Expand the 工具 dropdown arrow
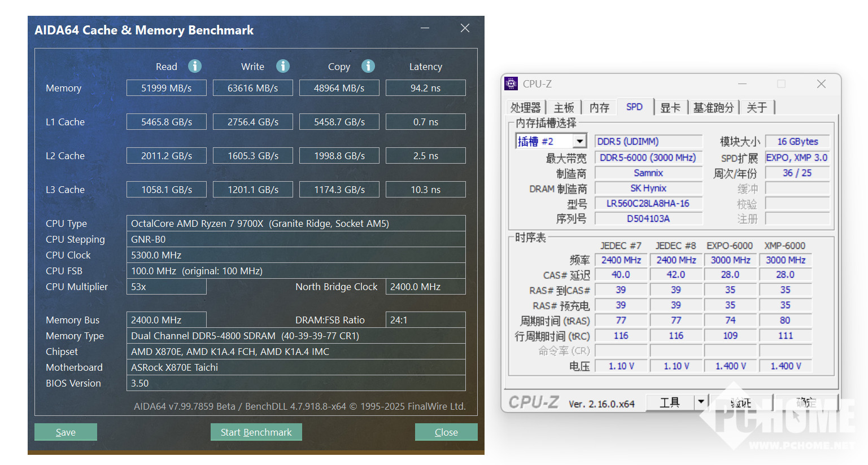 tap(701, 402)
